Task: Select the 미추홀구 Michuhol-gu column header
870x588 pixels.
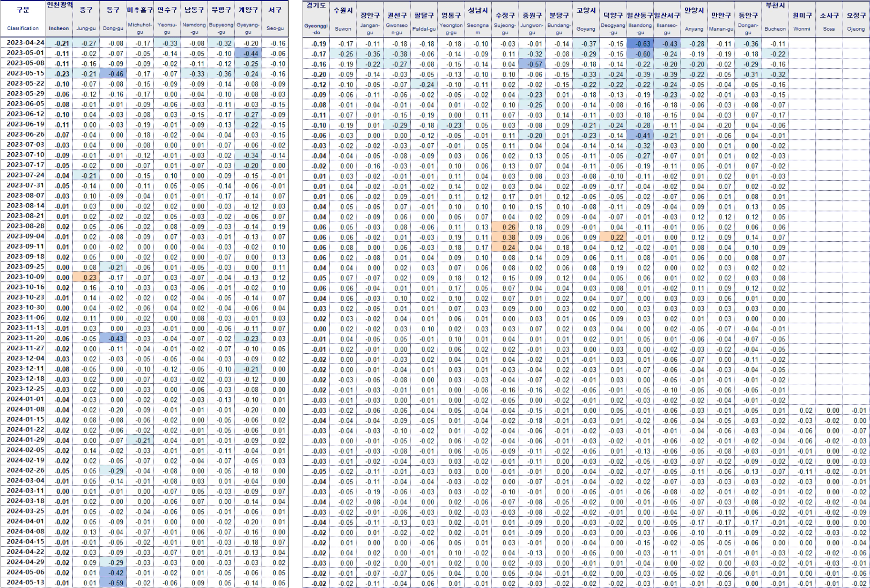Action: tap(140, 19)
